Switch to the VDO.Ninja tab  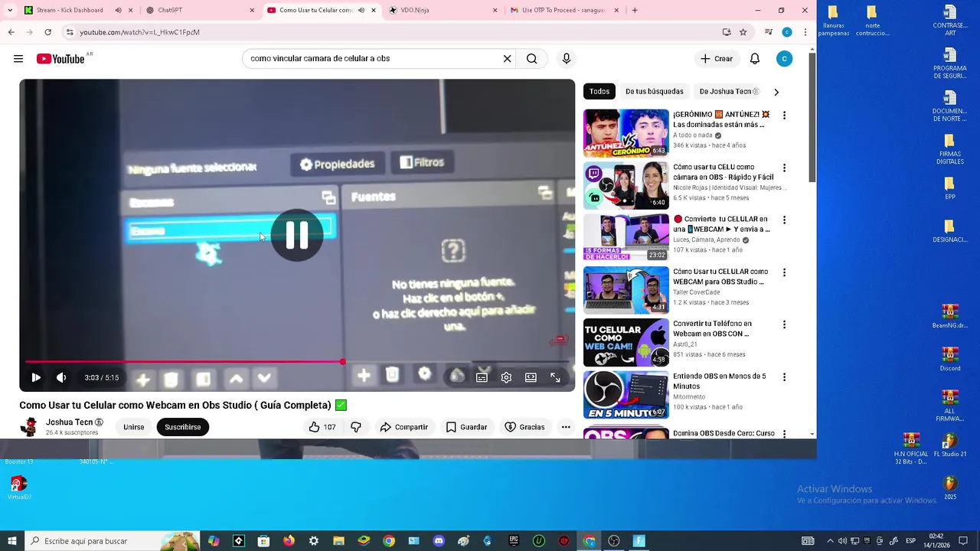point(443,10)
